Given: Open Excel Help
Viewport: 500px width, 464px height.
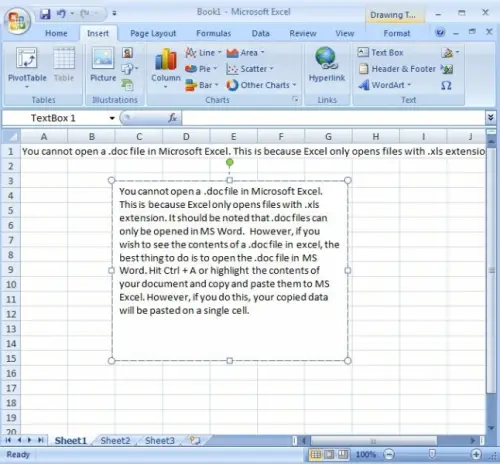Looking at the screenshot, I should tap(440, 33).
